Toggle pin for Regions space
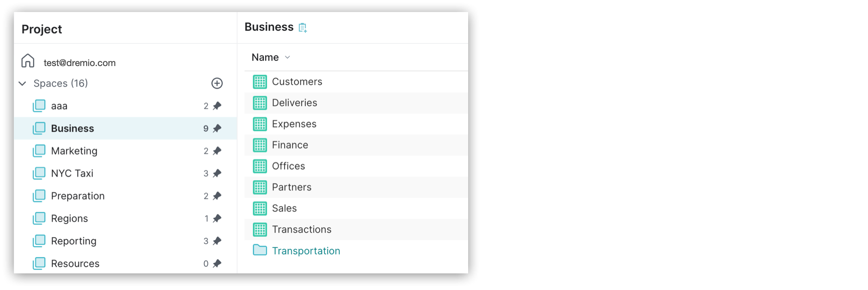Screen dimensions: 868x290 coord(217,218)
